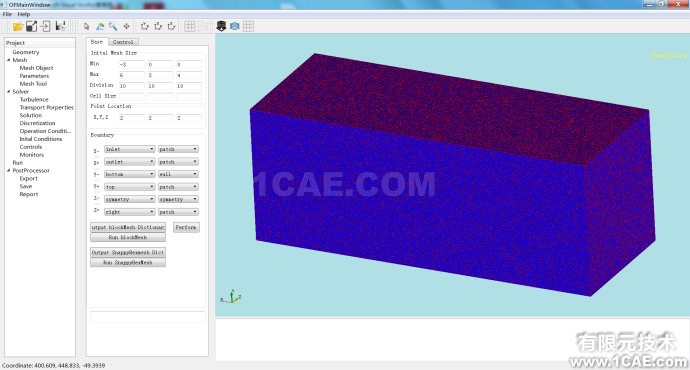Viewport: 690px width, 370px height.
Task: Toggle the mesh grid display icon
Action: tap(190, 26)
